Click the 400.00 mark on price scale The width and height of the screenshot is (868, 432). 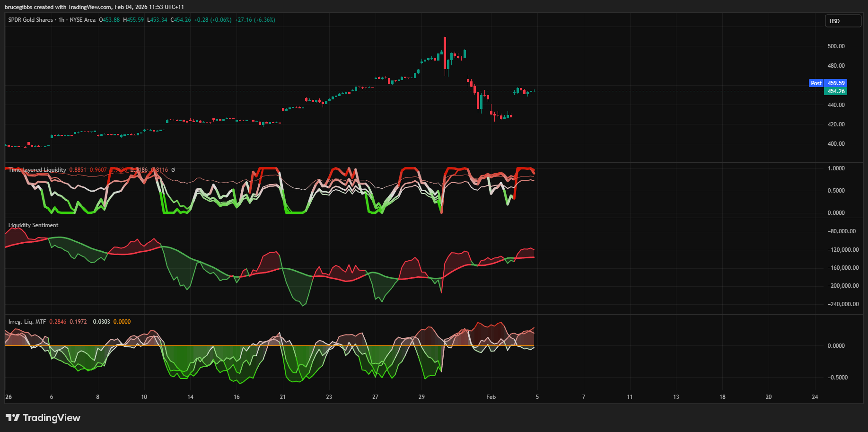point(836,144)
